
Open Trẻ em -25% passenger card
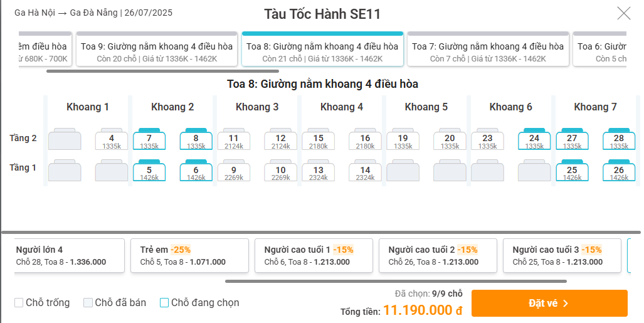190,256
